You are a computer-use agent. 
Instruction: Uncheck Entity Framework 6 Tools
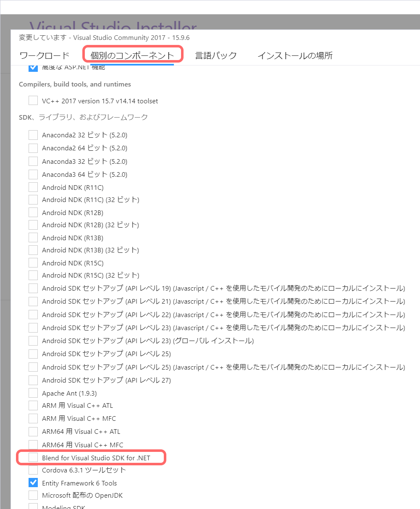(33, 483)
